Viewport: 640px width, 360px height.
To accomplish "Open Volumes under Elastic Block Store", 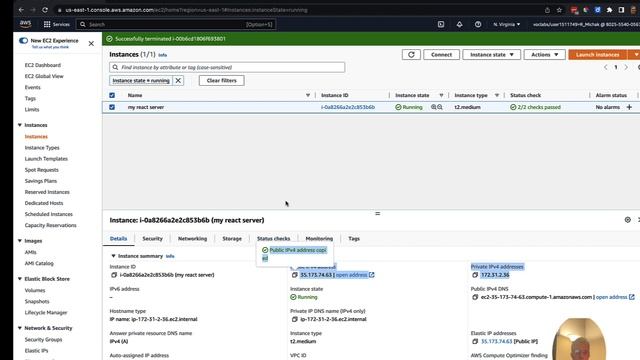I will (x=35, y=290).
